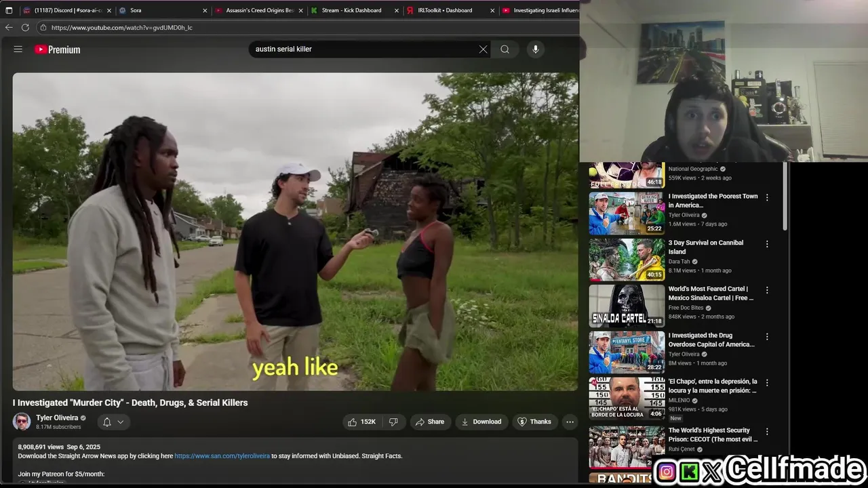Like the video with thumbs up
Screen dimensions: 868x488
pos(361,422)
